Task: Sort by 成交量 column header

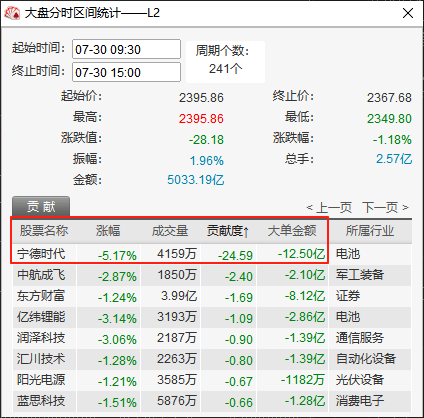Action: click(170, 231)
